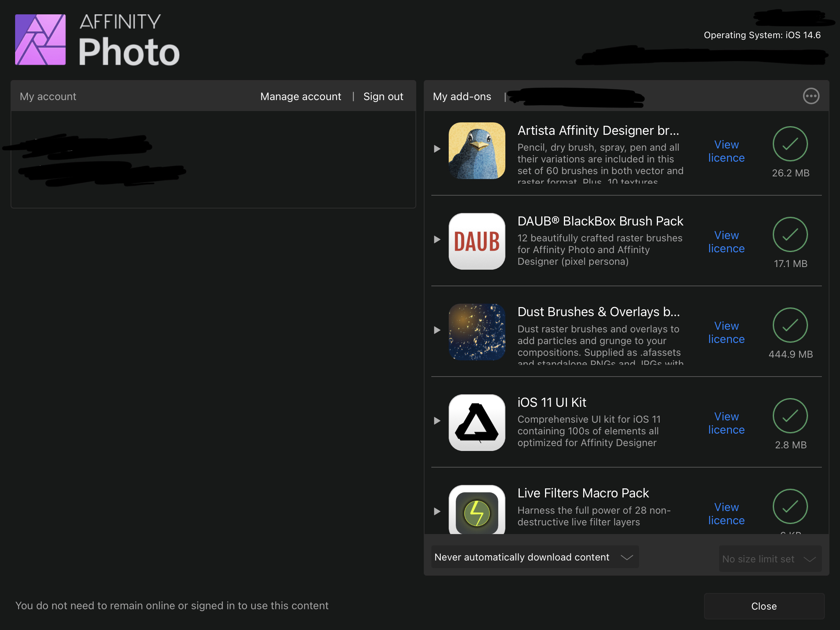Click the iOS 11 UI Kit icon
The height and width of the screenshot is (630, 840).
point(477,422)
